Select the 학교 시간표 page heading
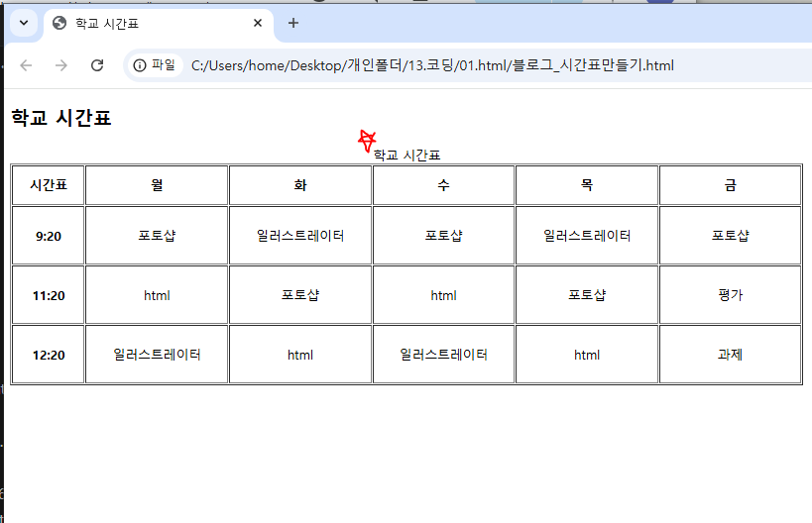Image resolution: width=812 pixels, height=523 pixels. pyautogui.click(x=61, y=118)
